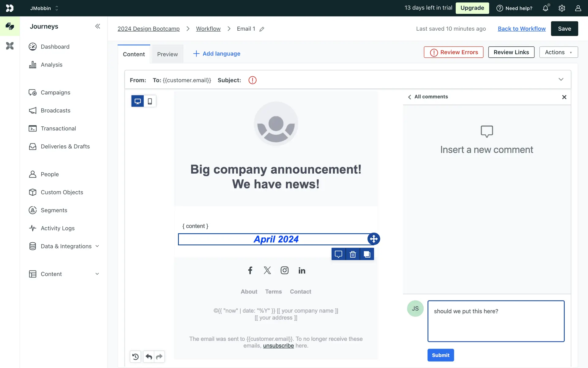Viewport: 588px width, 368px height.
Task: Click Back to Workflow link
Action: click(x=522, y=29)
